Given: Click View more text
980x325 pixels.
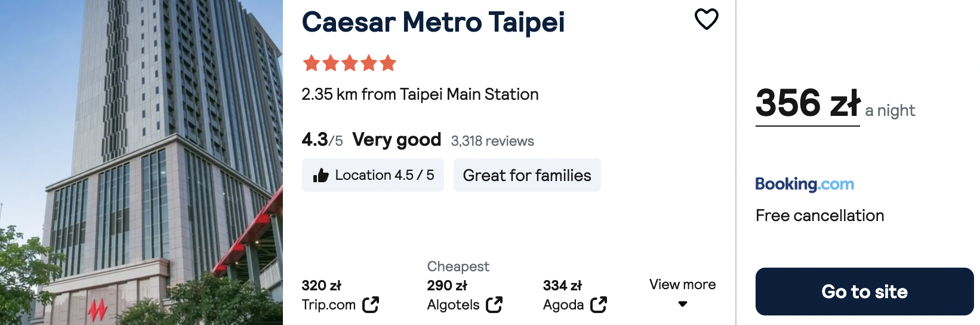Looking at the screenshot, I should point(683,284).
